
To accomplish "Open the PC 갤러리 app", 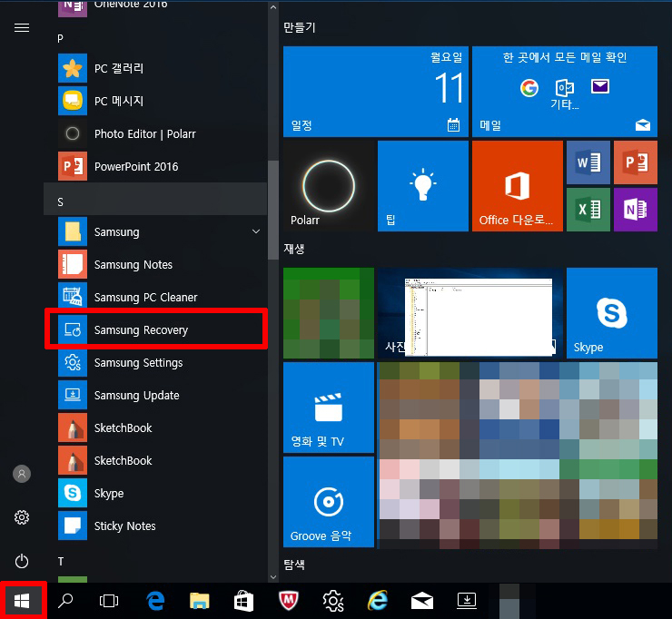I will click(155, 69).
